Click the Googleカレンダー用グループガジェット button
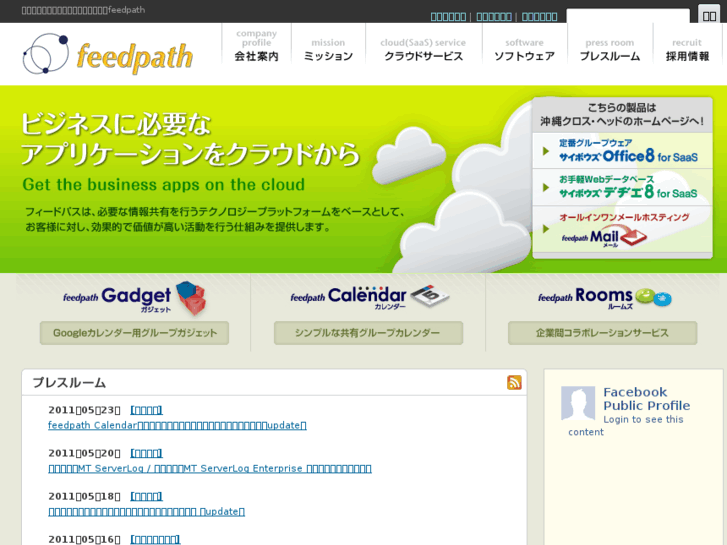727x545 pixels. [134, 333]
